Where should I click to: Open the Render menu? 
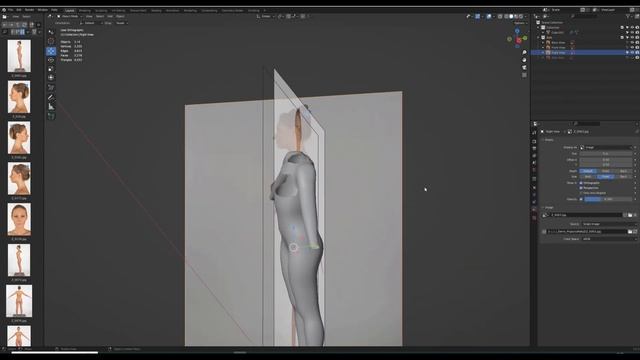coord(29,10)
